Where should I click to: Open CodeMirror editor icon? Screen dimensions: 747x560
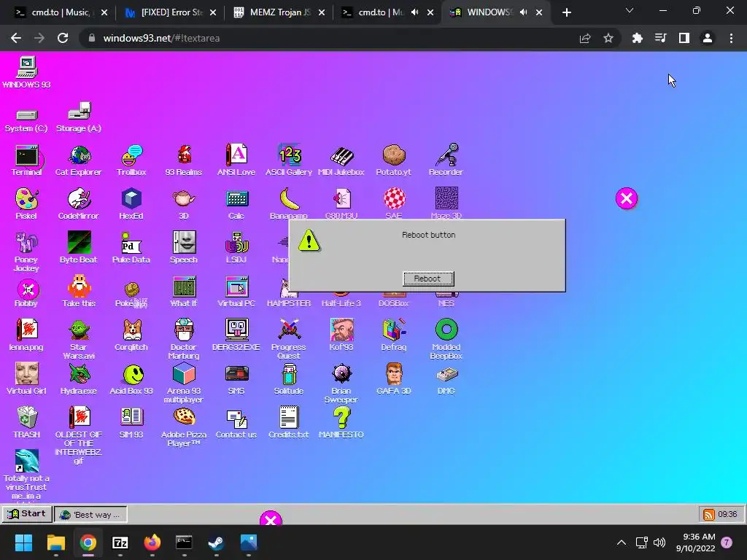(x=79, y=199)
